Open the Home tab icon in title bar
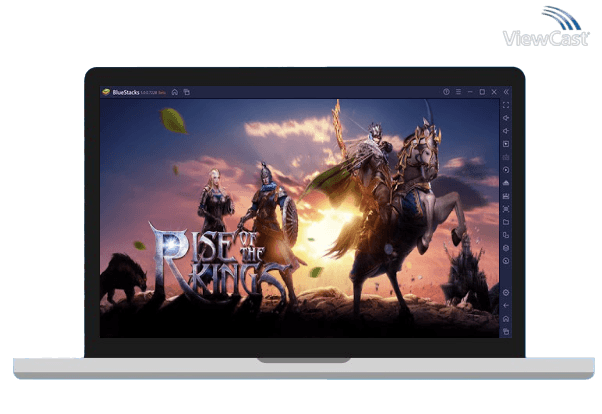 [175, 92]
